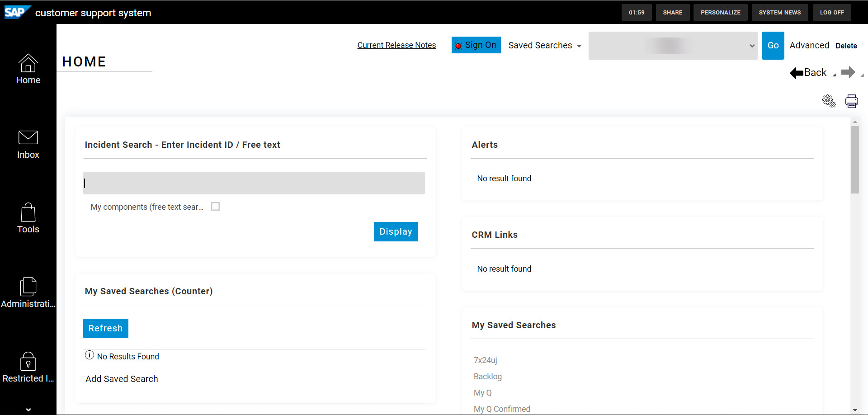Click the Alerts 'No result found' text
Viewport: 868px width, 415px height.
pyautogui.click(x=504, y=179)
